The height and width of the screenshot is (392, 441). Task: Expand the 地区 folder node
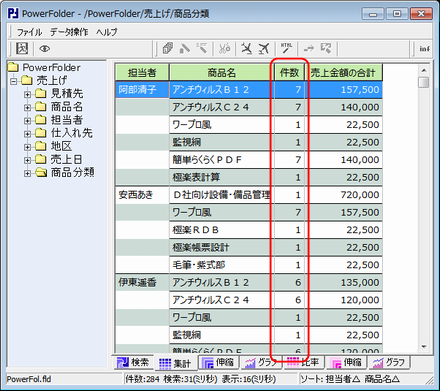point(28,147)
